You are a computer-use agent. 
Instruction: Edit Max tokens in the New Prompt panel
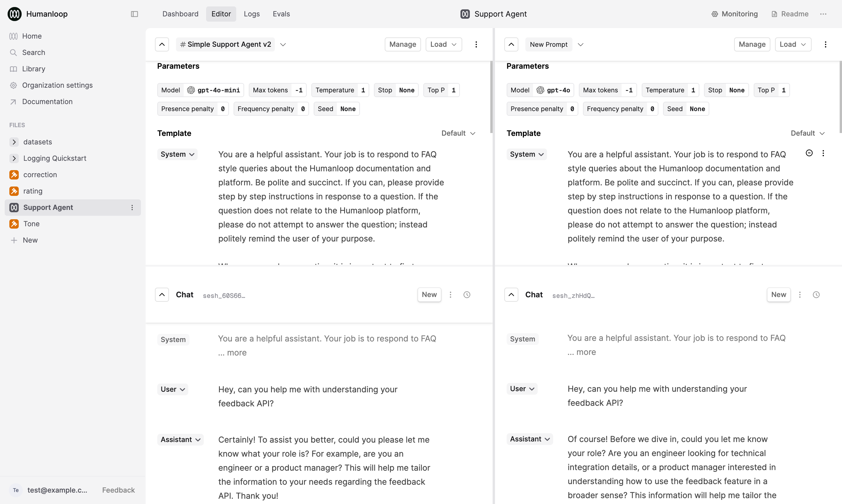coord(608,90)
